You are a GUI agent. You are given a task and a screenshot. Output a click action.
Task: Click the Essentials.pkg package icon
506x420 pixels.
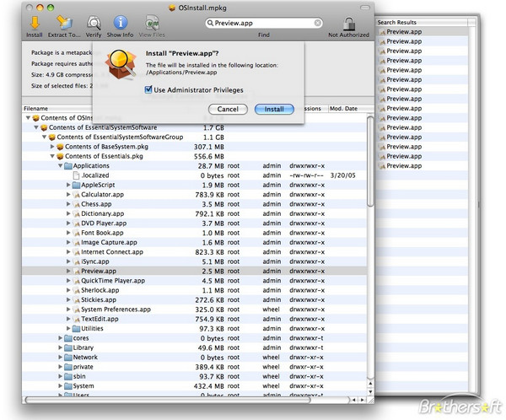pos(60,156)
